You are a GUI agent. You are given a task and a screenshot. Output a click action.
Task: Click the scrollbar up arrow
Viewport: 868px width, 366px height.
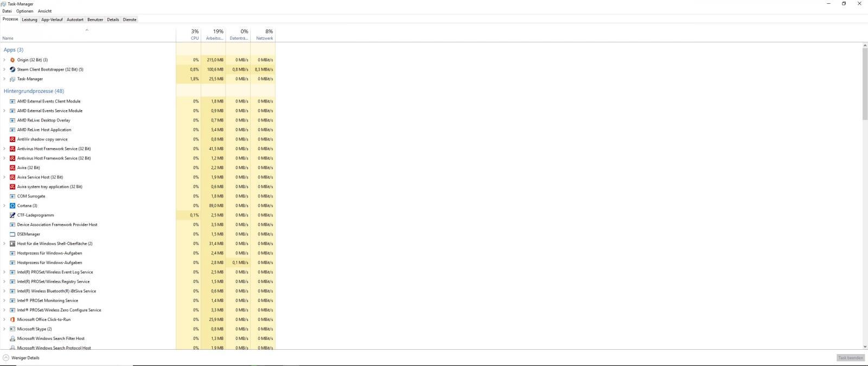click(865, 46)
